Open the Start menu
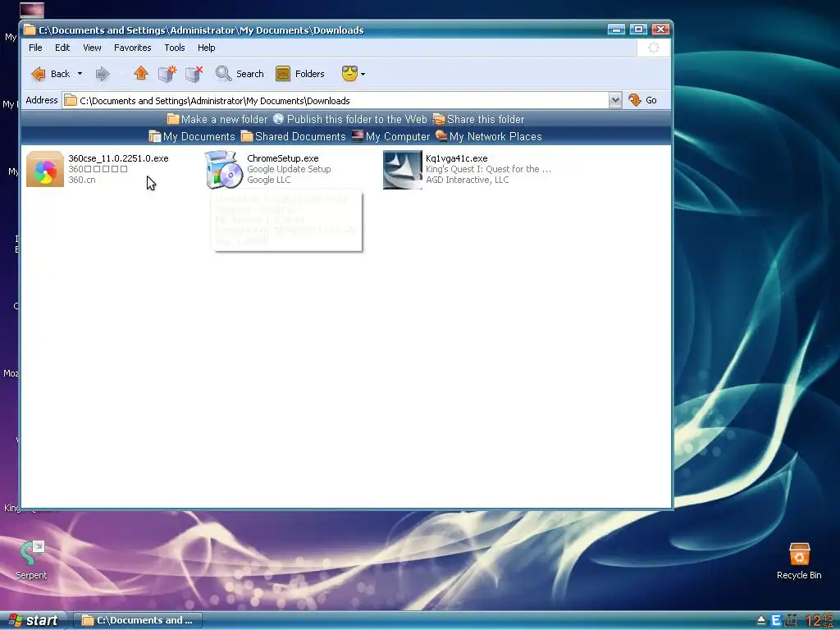Image resolution: width=840 pixels, height=630 pixels. pos(33,620)
